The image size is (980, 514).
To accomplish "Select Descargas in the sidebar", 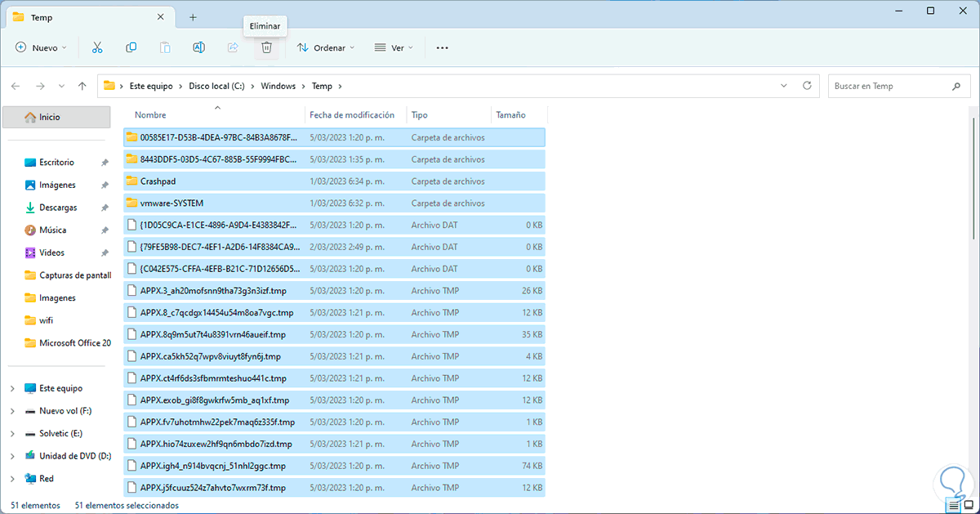I will pyautogui.click(x=57, y=208).
